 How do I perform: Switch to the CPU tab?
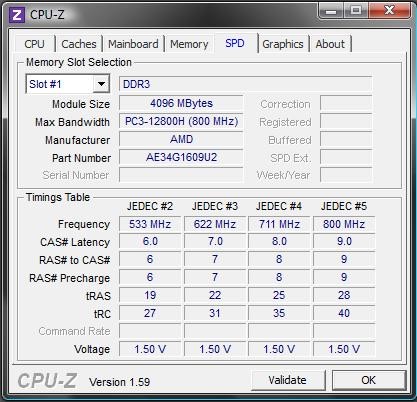(x=34, y=44)
